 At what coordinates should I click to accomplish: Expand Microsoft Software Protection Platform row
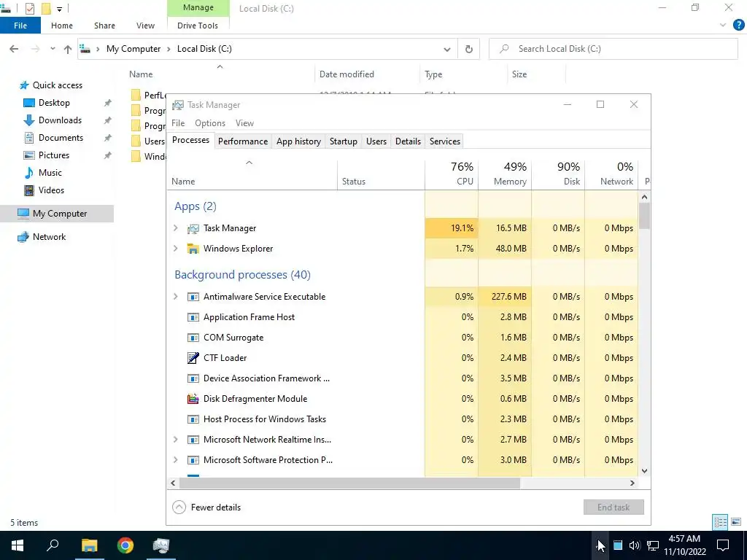(175, 460)
